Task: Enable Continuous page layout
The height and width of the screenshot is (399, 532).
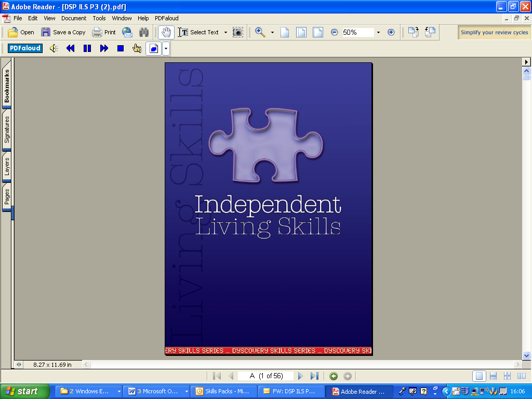Action: pyautogui.click(x=494, y=376)
